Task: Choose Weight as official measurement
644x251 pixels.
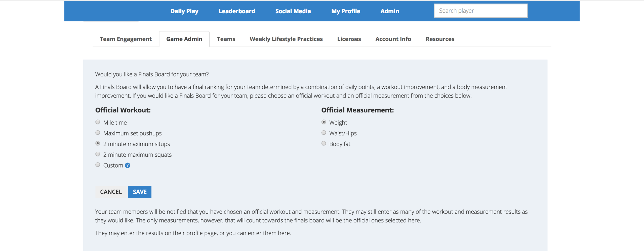Action: 324,122
